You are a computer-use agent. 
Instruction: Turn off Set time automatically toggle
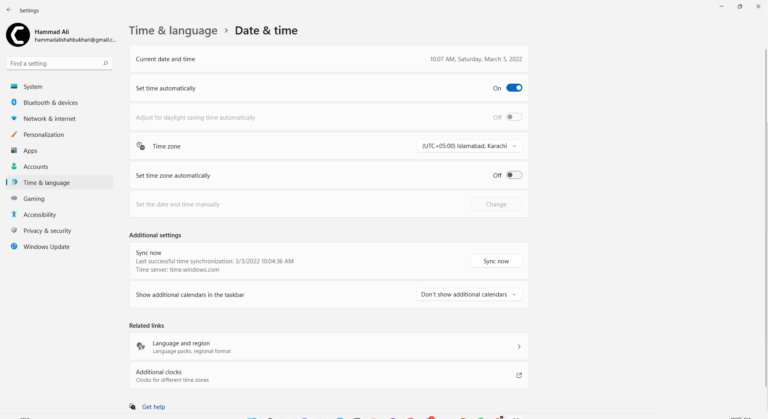pos(514,88)
